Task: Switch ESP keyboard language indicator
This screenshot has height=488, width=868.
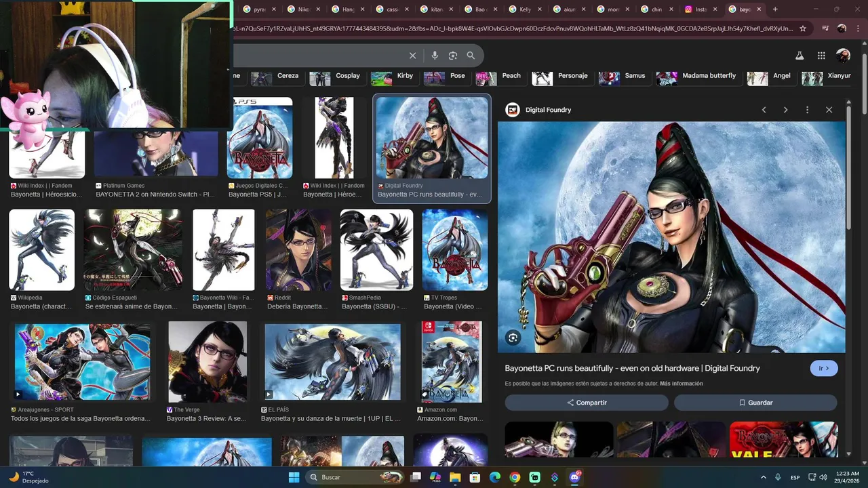Action: pos(795,477)
